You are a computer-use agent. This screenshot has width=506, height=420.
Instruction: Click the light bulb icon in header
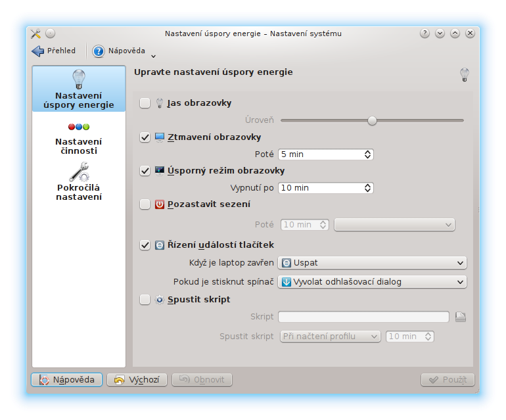pos(465,74)
